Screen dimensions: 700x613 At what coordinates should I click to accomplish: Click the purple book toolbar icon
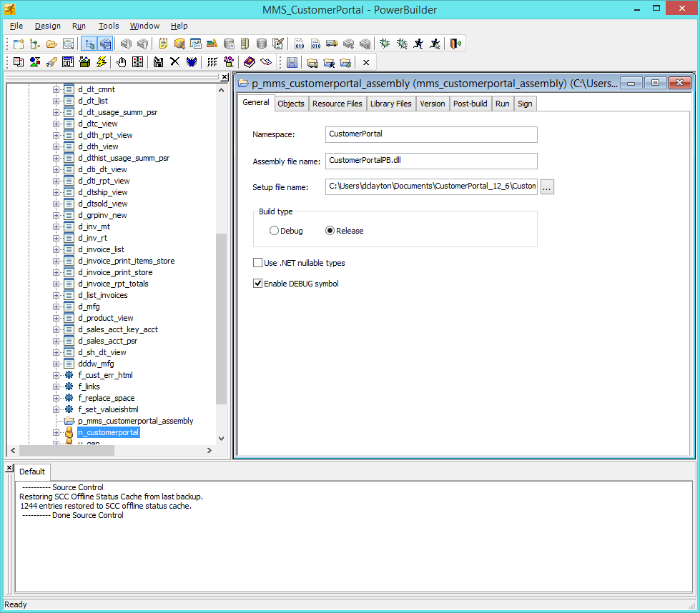249,62
